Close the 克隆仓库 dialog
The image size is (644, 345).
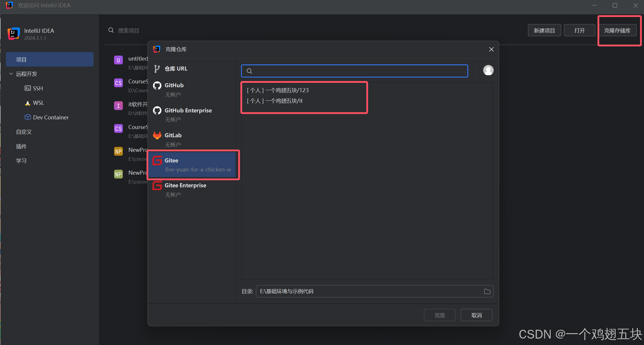[491, 49]
